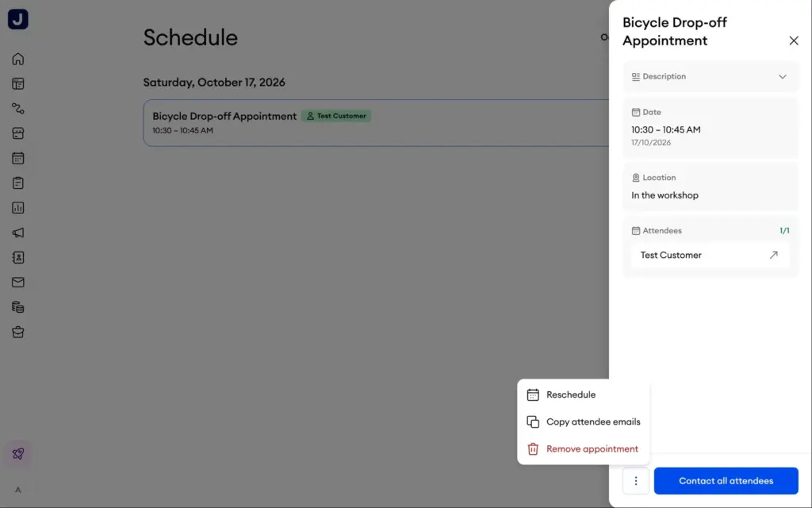
Task: Open the stacked coins icon
Action: [x=18, y=307]
